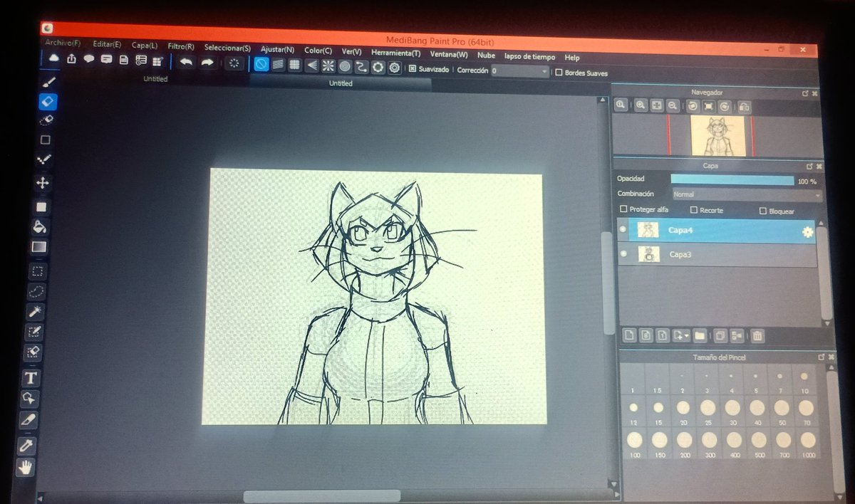The width and height of the screenshot is (855, 504).
Task: Select the Magic Wand tool
Action: (35, 312)
